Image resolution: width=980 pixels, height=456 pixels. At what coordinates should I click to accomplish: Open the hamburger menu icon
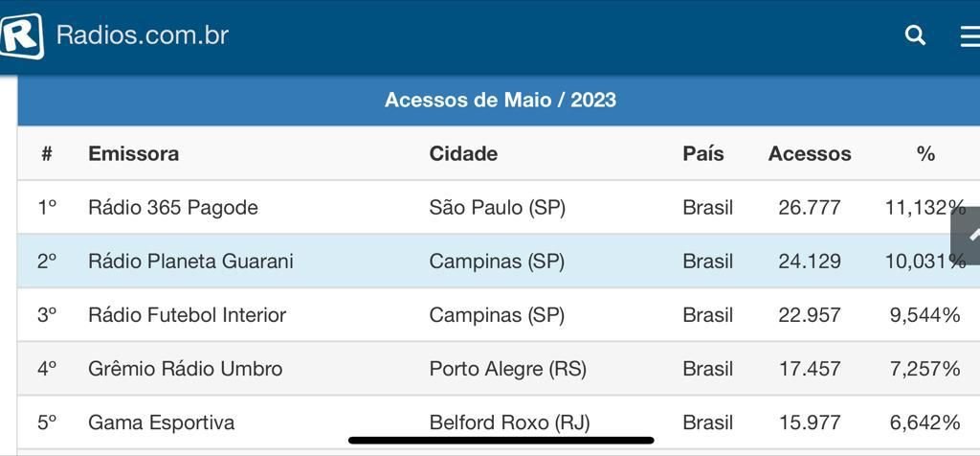[970, 36]
